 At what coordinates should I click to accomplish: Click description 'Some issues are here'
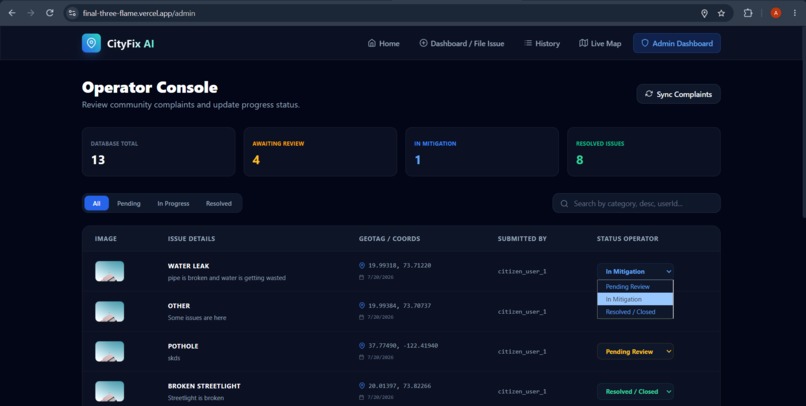[197, 318]
